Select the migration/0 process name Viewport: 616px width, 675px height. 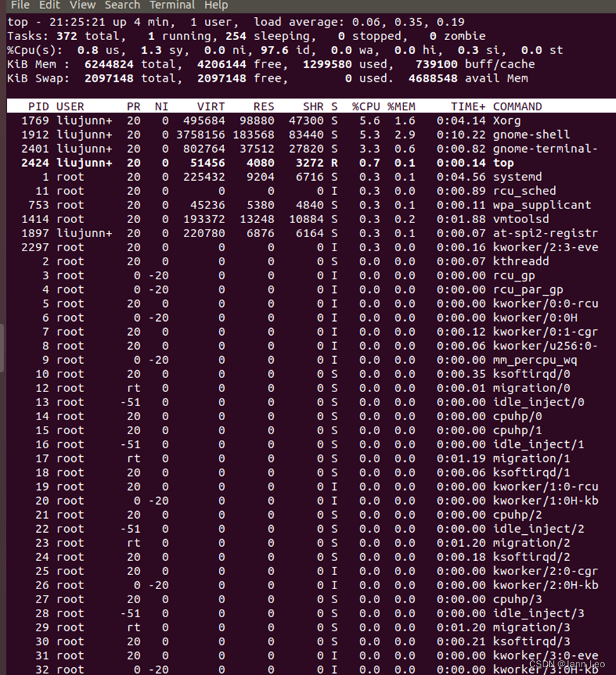point(532,389)
